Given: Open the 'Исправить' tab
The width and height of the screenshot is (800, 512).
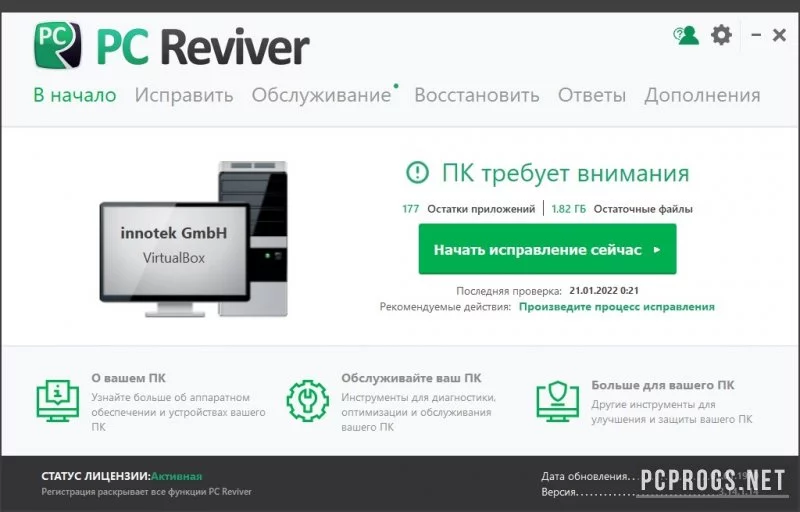Looking at the screenshot, I should (x=184, y=95).
